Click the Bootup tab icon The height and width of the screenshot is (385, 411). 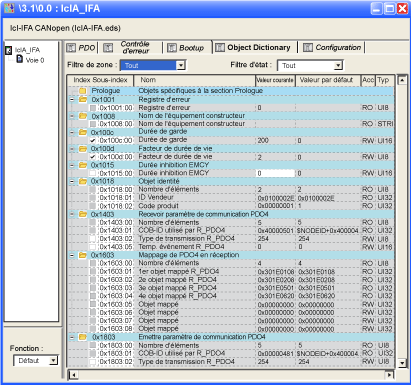[171, 48]
